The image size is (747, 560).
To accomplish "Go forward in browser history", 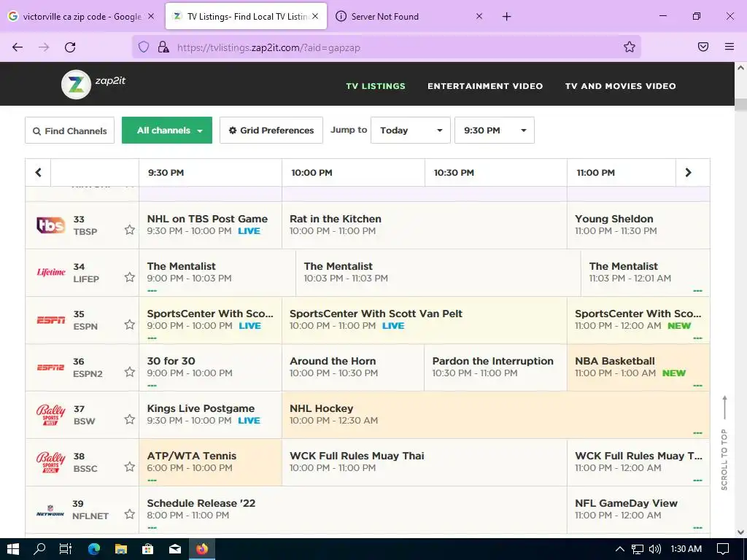I will click(44, 47).
